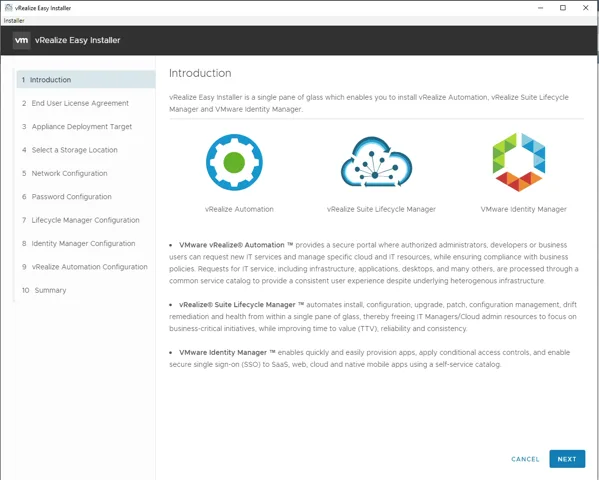Maximize the installer window
The image size is (599, 480).
coord(563,8)
